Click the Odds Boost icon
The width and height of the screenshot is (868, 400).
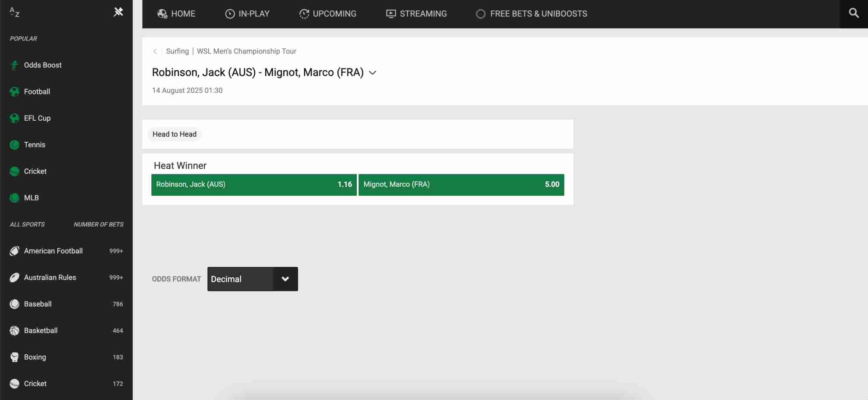pyautogui.click(x=14, y=65)
